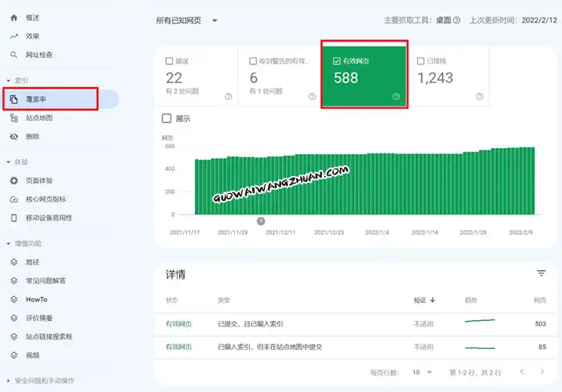562x392 pixels.
Task: Open the 路径 breadcrumbs report
Action: [32, 262]
